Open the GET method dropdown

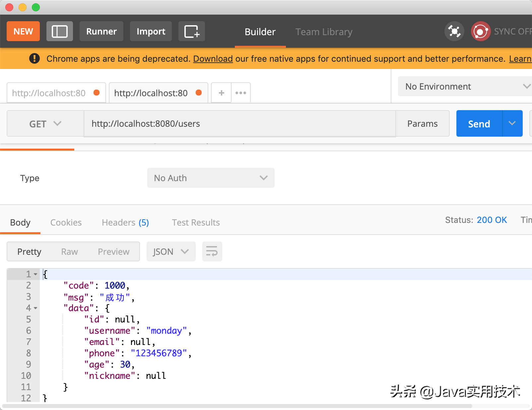pos(45,124)
